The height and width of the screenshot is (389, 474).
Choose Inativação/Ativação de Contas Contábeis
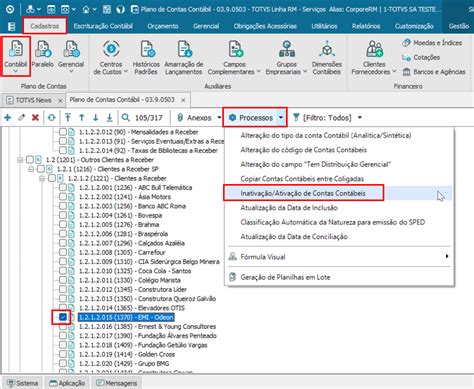pos(303,193)
